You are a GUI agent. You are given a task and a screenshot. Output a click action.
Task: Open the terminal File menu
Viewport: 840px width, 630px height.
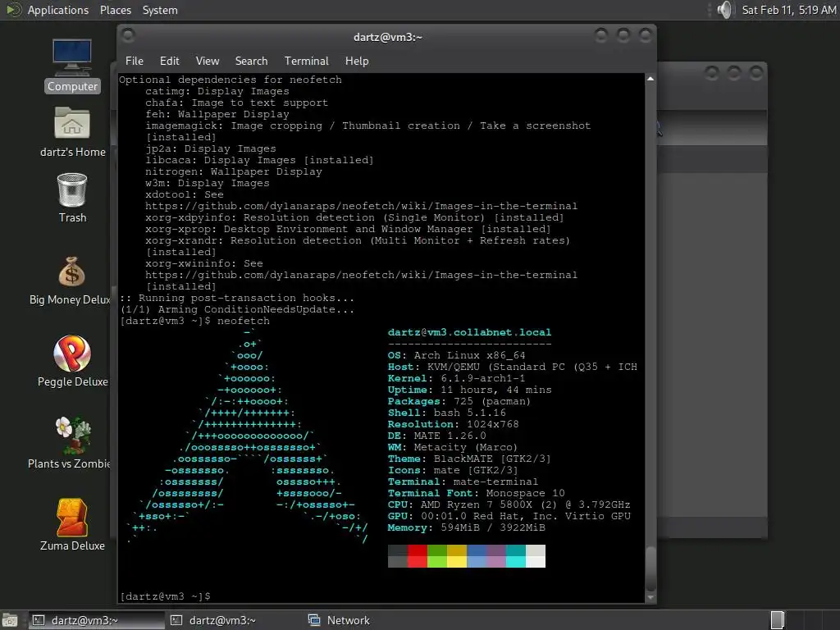point(134,61)
